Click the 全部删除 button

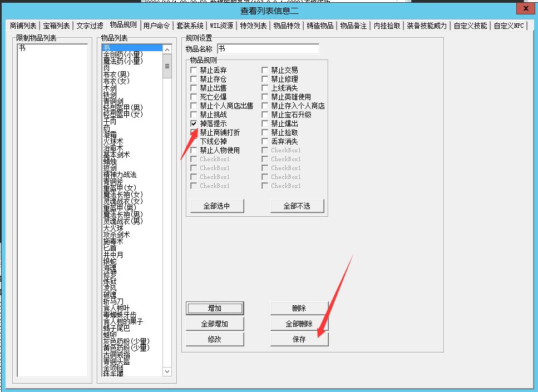coord(299,324)
